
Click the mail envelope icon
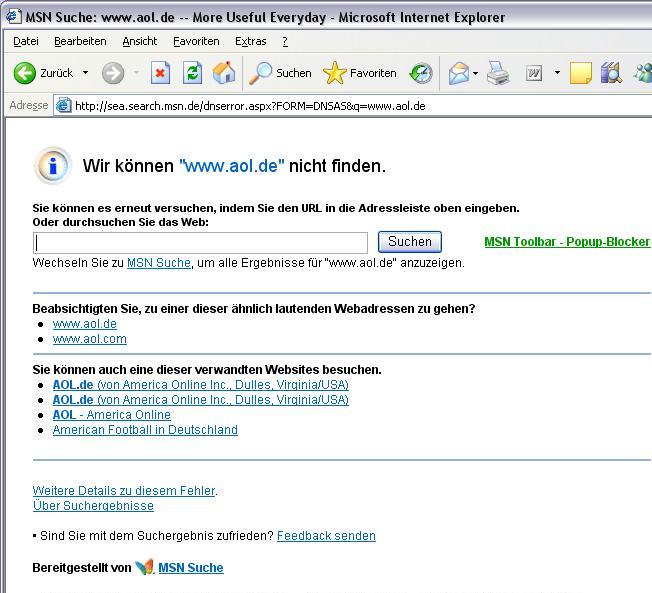(459, 74)
